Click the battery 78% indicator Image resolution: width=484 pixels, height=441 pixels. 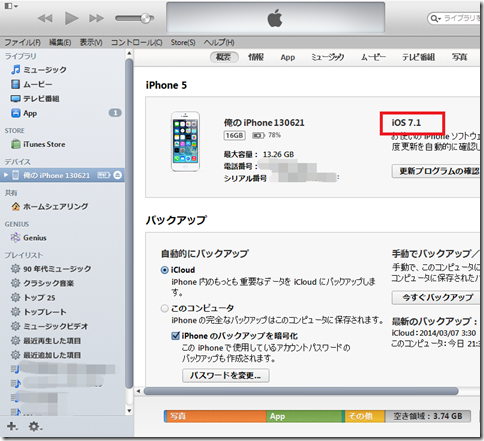266,135
